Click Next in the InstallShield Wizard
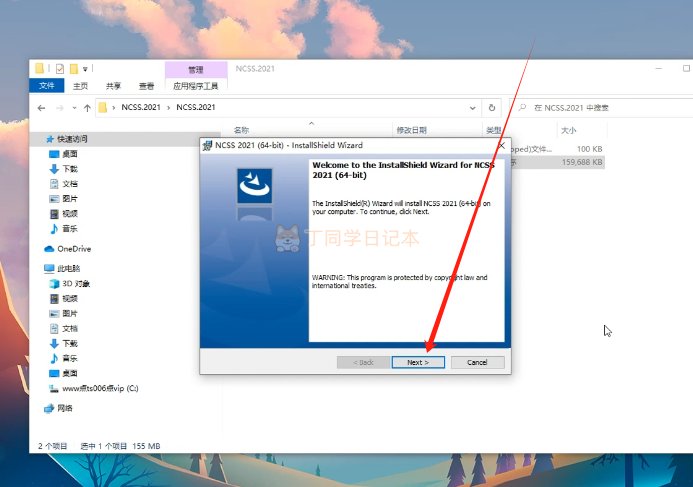 (x=418, y=362)
